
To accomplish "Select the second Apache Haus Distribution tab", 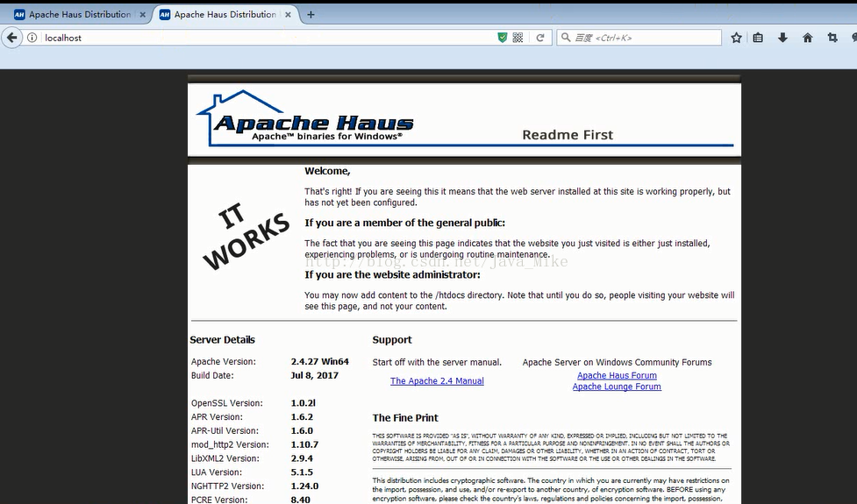I will pyautogui.click(x=224, y=15).
